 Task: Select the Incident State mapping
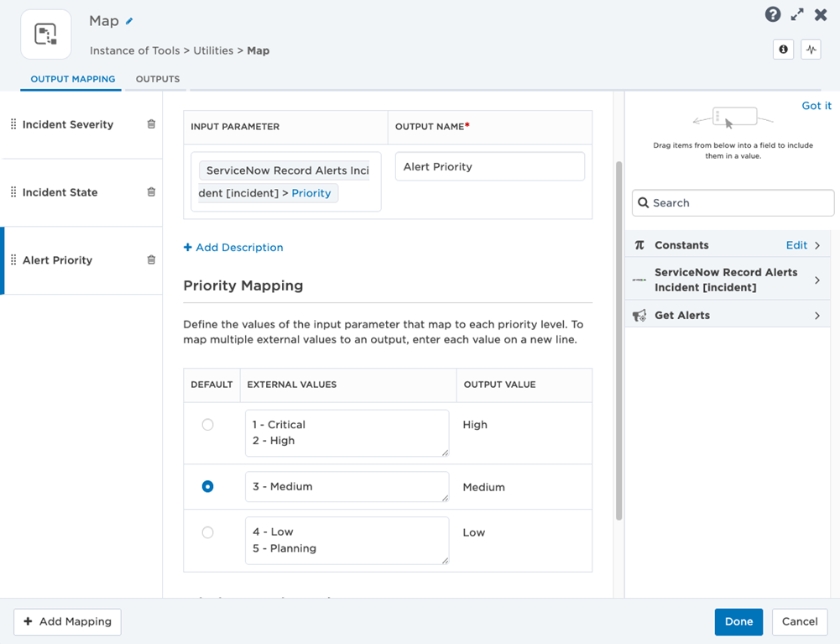coord(81,192)
